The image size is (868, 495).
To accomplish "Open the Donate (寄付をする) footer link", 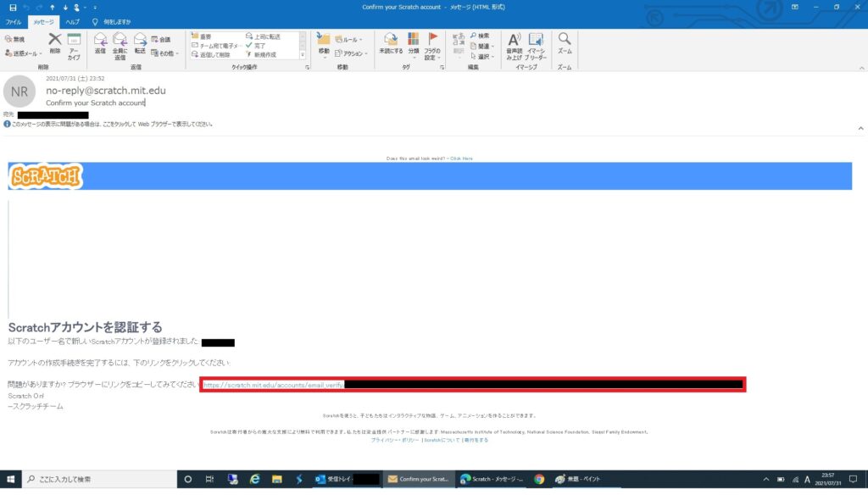I will pyautogui.click(x=476, y=440).
